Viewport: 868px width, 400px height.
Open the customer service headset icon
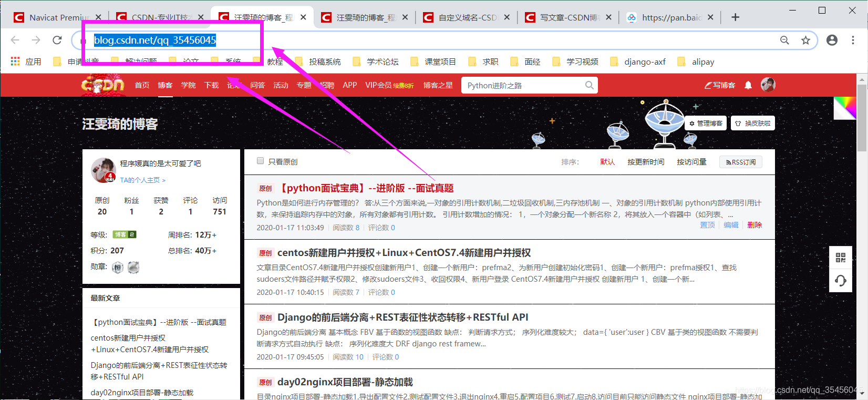tap(841, 281)
